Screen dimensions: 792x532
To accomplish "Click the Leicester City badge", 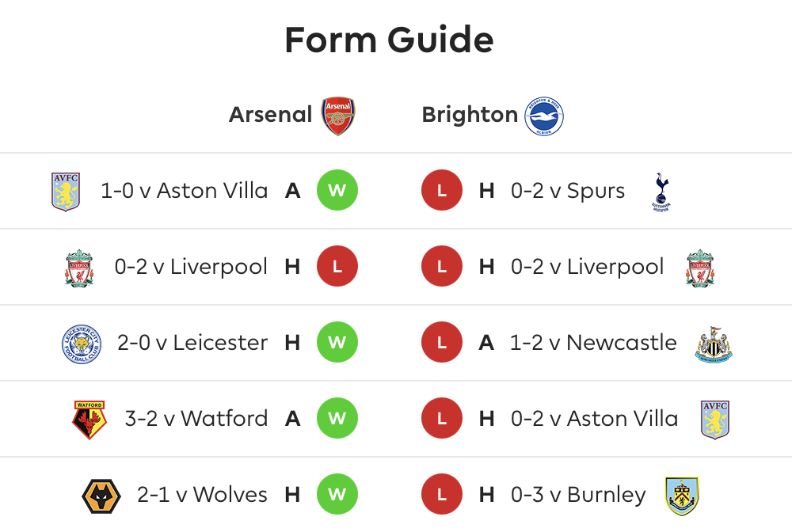I will [x=82, y=344].
